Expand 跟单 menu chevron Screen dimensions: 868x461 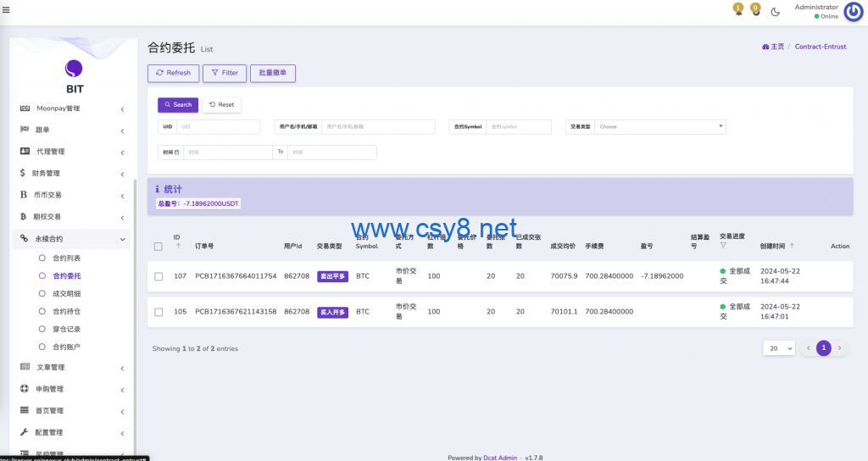coord(122,131)
